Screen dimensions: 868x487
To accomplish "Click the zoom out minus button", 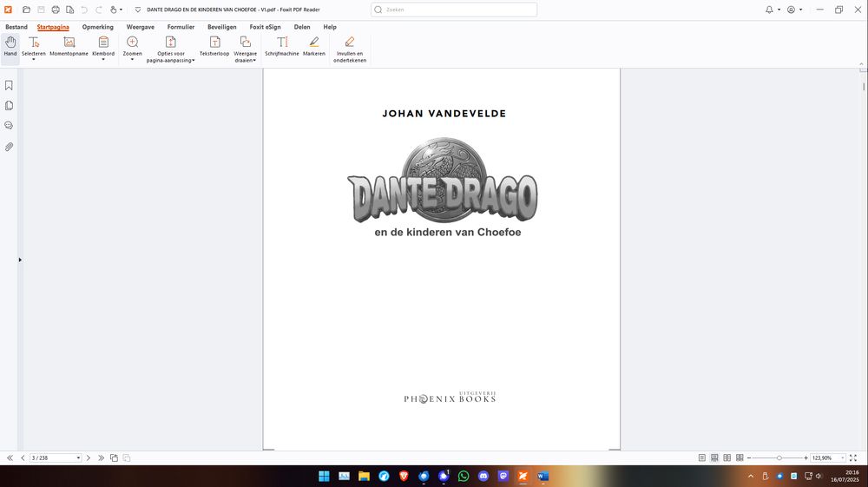I will [x=749, y=457].
